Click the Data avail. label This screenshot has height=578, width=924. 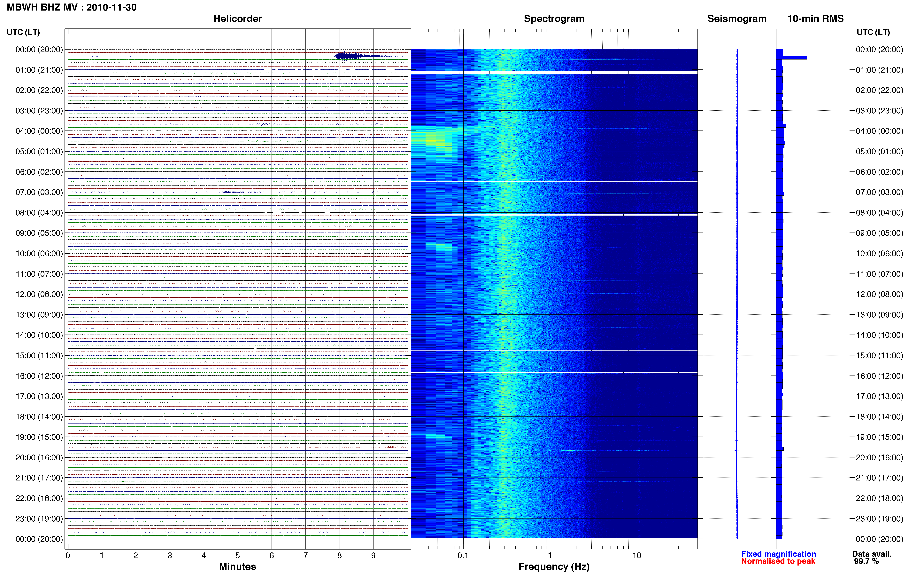point(871,554)
